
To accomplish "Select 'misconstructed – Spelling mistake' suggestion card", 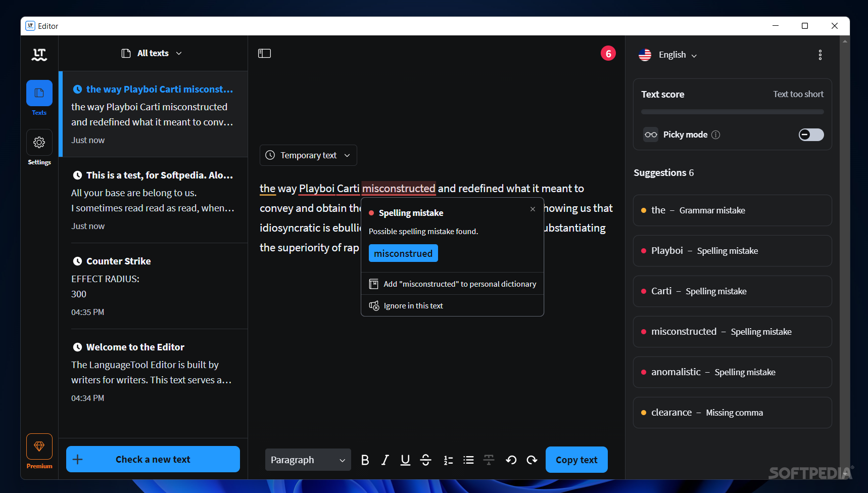I will 732,332.
